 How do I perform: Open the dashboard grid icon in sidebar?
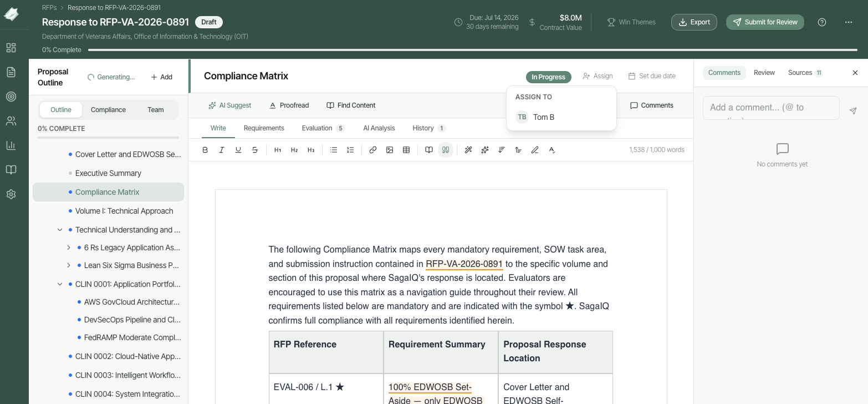11,48
